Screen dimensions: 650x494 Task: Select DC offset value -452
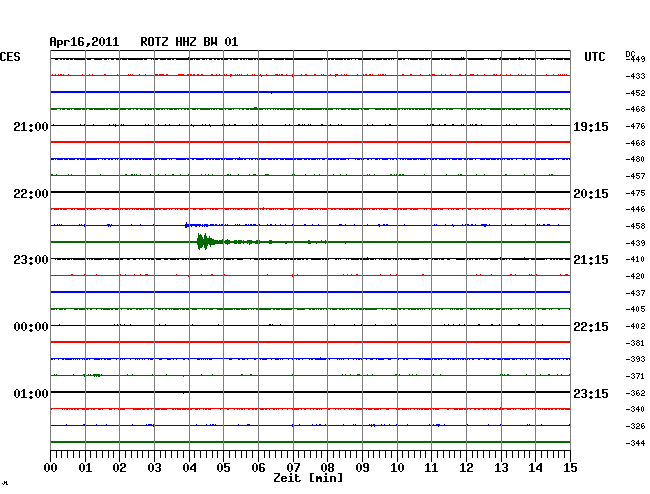(x=635, y=93)
